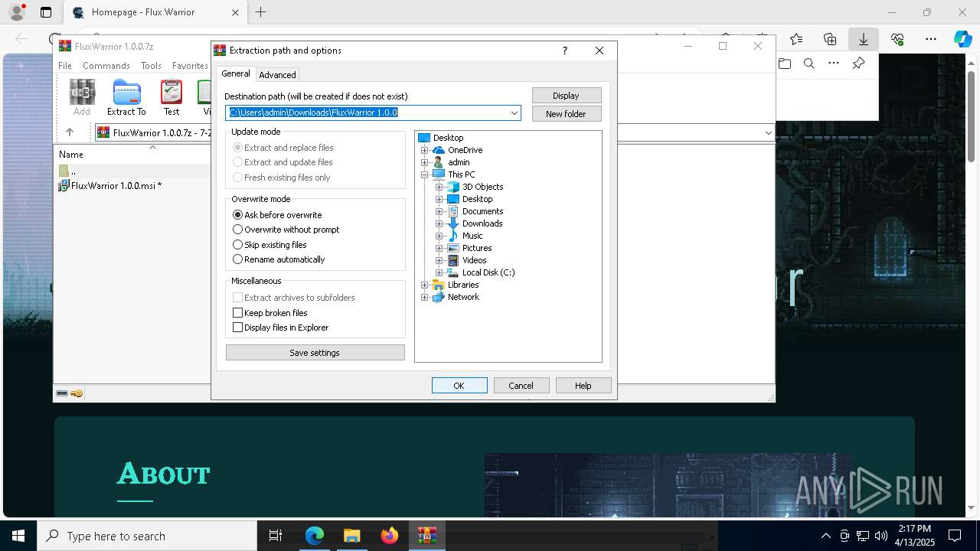Open Edge browser essentials heart icon
The height and width of the screenshot is (551, 980).
click(x=897, y=39)
